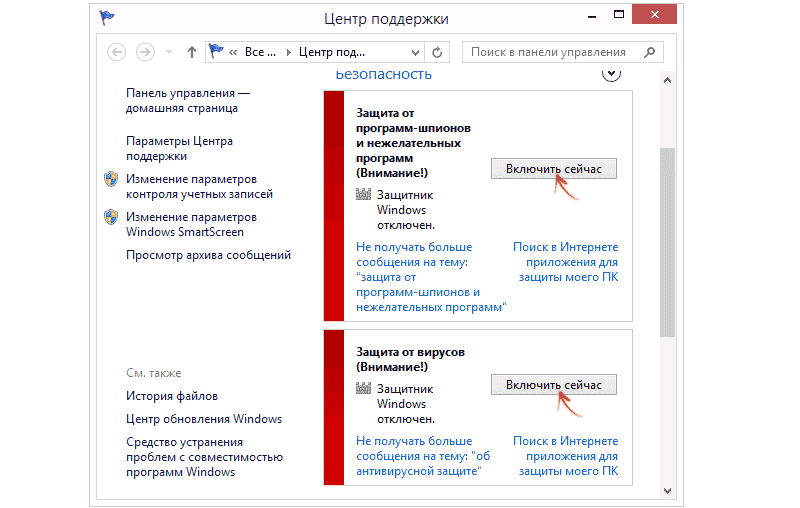800x508 pixels.
Task: Click 'Не получать больше сообщения' об антивирусной защите
Action: (423, 456)
